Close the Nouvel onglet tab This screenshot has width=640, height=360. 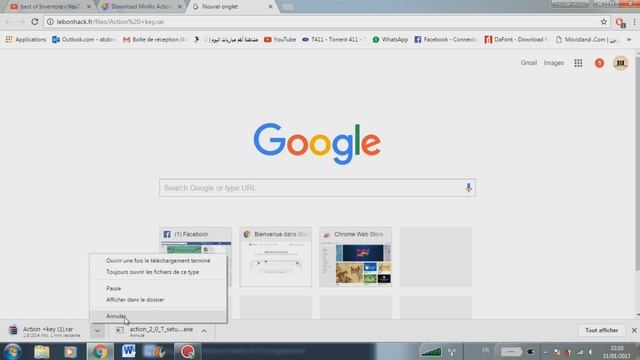270,7
